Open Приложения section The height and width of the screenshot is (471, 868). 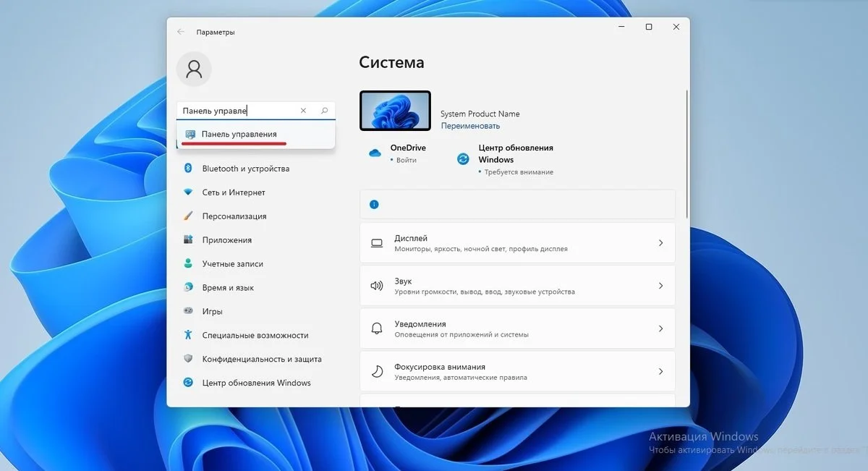click(227, 239)
